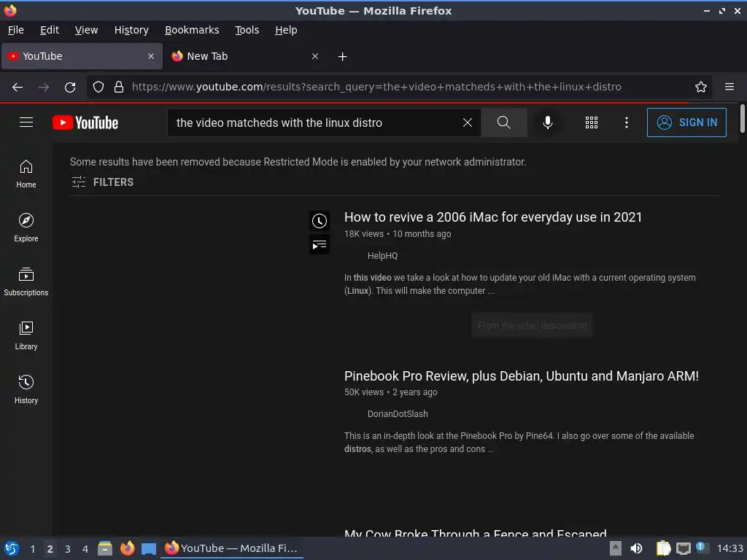Click the Pinebook video description snippet
Viewport: 747px width, 560px height.
(519, 443)
